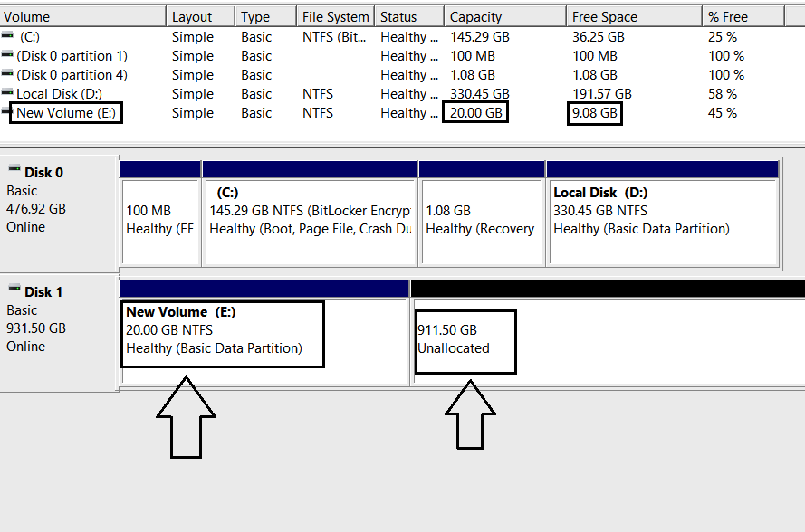This screenshot has height=532, width=805.
Task: Click the 45 % free cell
Action: [723, 113]
